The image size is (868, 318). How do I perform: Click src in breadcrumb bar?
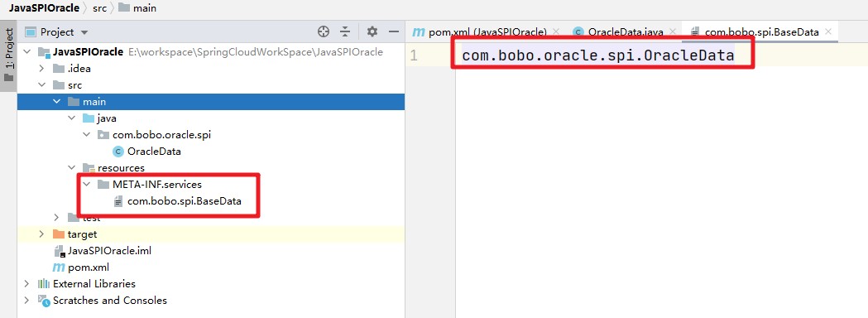click(99, 8)
